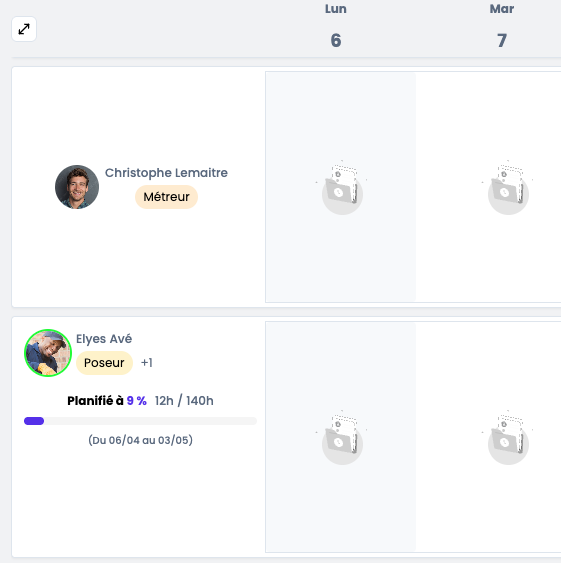
Task: Open Christophe Lemaitre's empty Tuesday slot icon
Action: click(x=508, y=187)
